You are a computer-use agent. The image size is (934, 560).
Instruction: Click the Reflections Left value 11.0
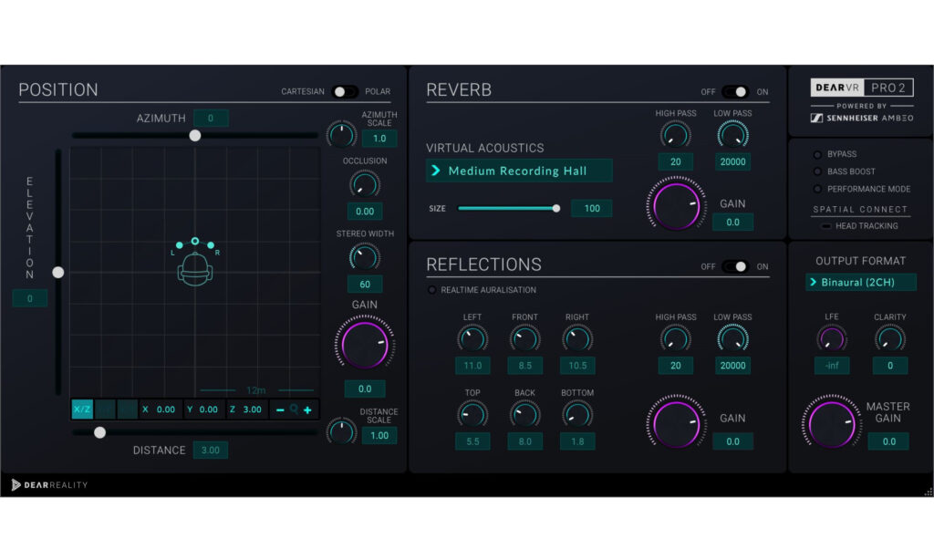click(472, 365)
